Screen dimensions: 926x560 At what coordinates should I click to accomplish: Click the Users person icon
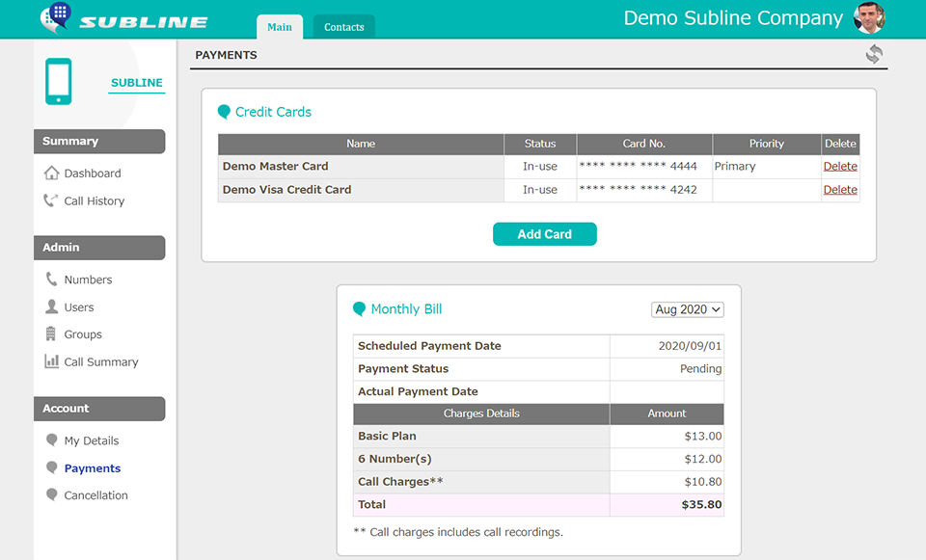(52, 307)
